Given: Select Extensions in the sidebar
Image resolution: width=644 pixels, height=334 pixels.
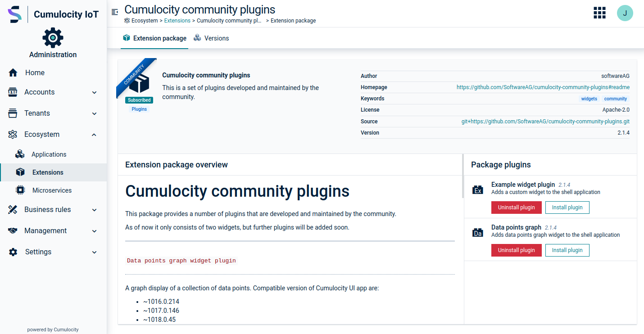Looking at the screenshot, I should click(53, 172).
